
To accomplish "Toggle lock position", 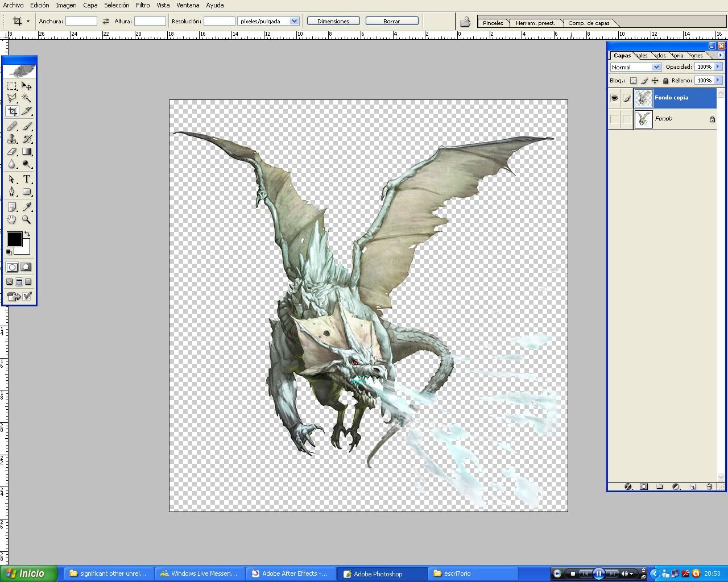I will [x=655, y=81].
